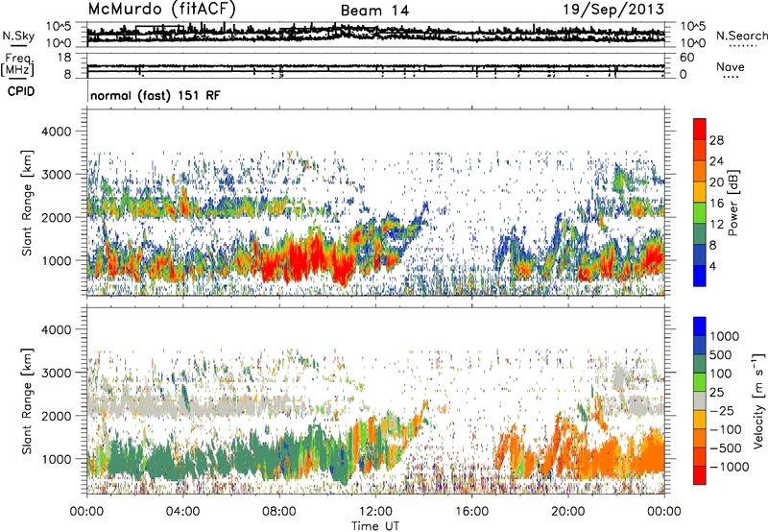Click Slant Range [km] label of power panel
This screenshot has height=532, width=768.
27,203
